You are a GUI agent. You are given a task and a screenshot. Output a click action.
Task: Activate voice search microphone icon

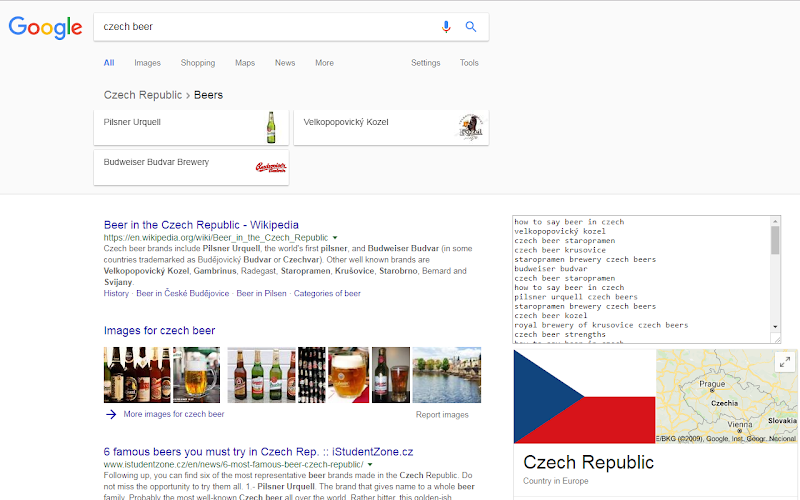pyautogui.click(x=446, y=27)
